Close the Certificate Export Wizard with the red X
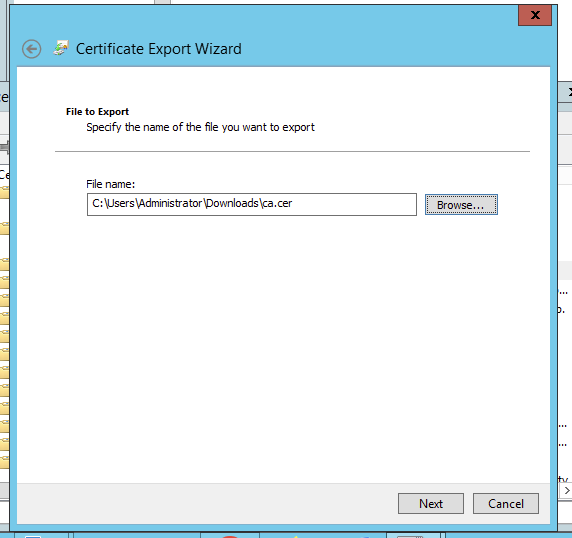 coord(535,15)
